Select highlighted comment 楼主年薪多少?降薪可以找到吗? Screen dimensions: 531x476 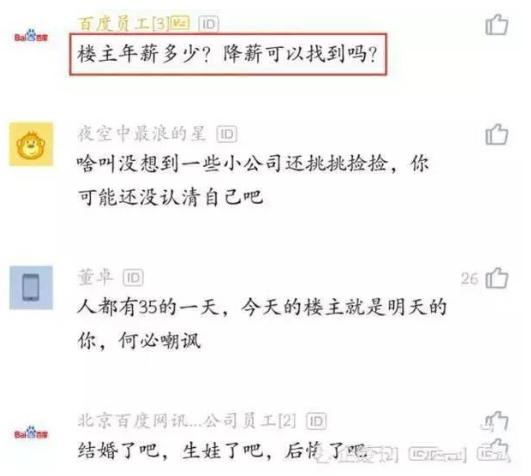228,54
